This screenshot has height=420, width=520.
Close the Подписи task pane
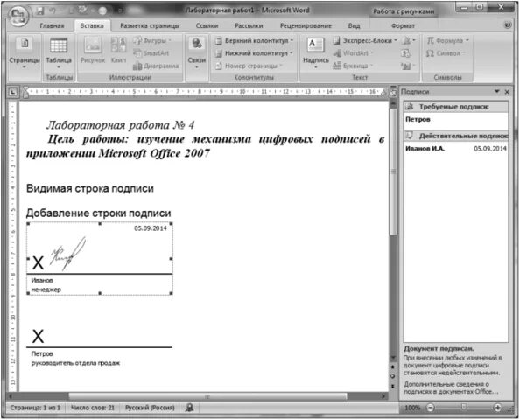507,92
